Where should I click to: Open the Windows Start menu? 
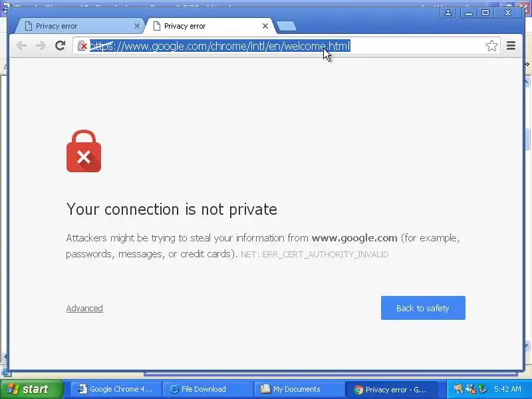[x=32, y=389]
